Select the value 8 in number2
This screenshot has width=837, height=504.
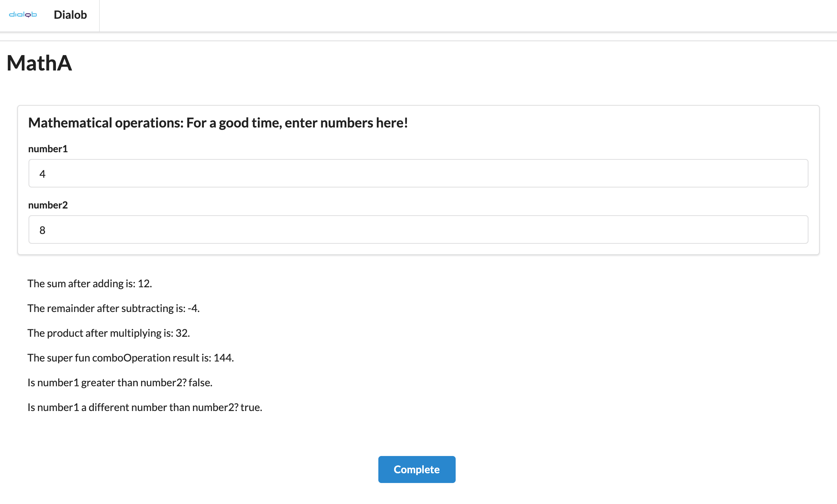point(42,230)
